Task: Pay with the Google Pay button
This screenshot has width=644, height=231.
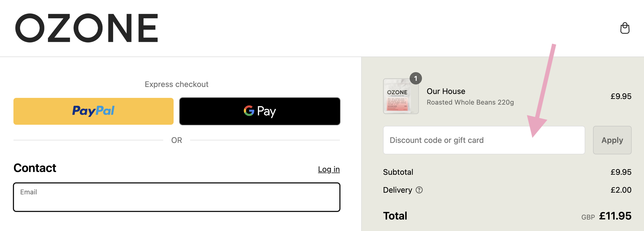Action: pyautogui.click(x=260, y=111)
